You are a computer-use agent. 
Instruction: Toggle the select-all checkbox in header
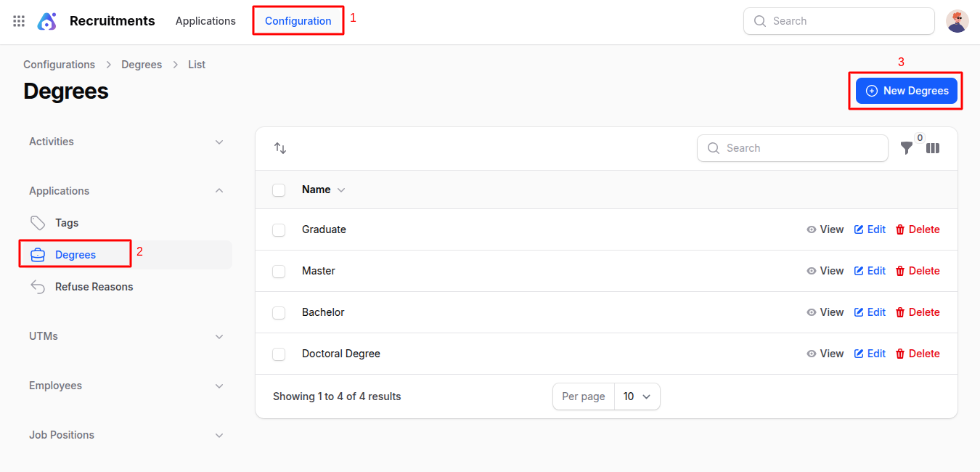click(x=279, y=190)
